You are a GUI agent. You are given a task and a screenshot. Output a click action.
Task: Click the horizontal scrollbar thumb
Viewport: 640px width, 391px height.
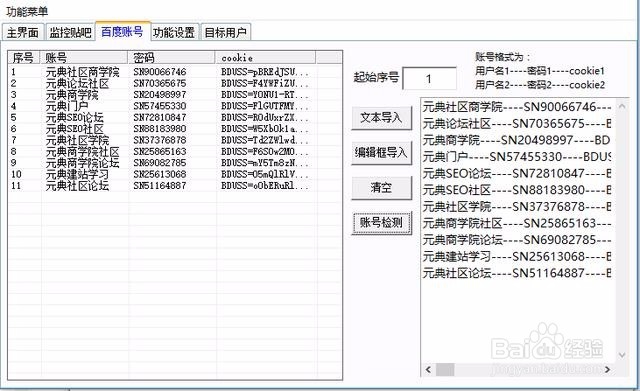pyautogui.click(x=445, y=370)
